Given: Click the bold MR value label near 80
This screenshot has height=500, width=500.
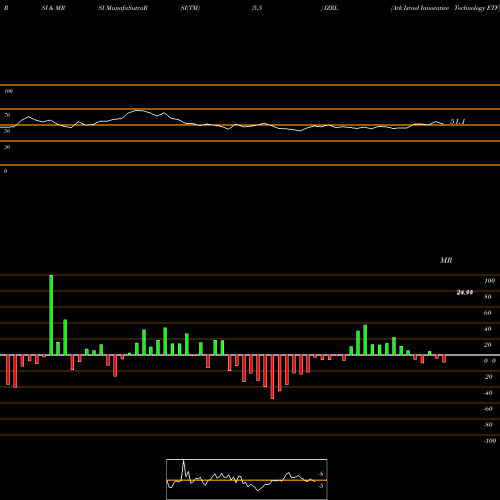Looking at the screenshot, I should (465, 293).
